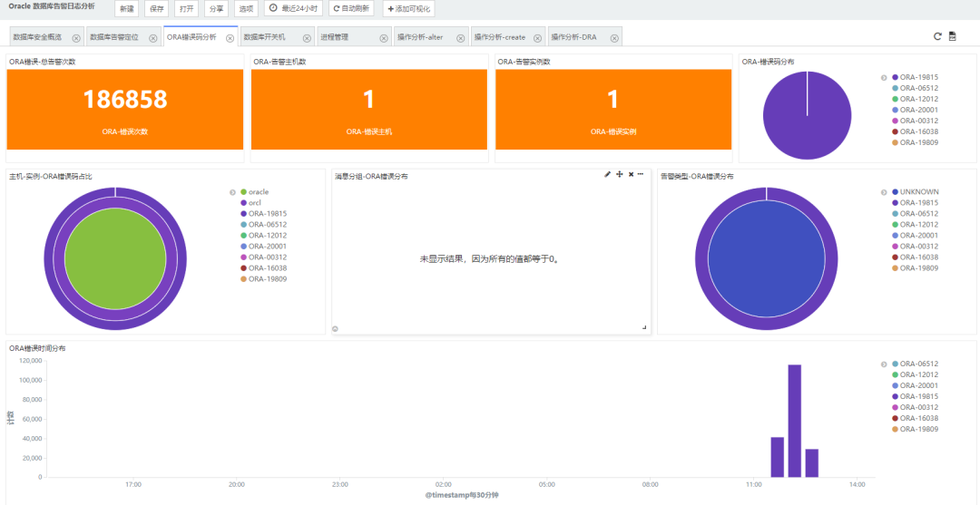Screen dimensions: 980x505
Task: Click ORA-06512 color dot in ORA-错误码分布 legend
Action: coord(895,88)
